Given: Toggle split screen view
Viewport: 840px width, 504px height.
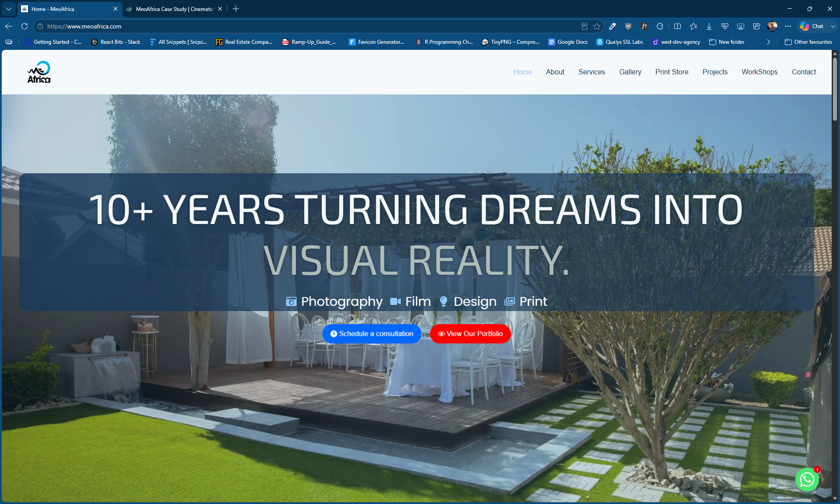Looking at the screenshot, I should point(677,26).
